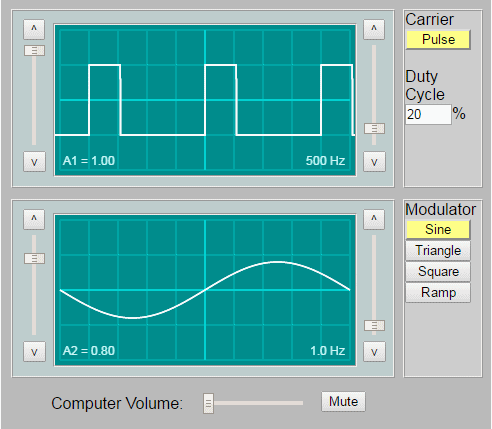Click the Duty Cycle percentage field
This screenshot has height=429, width=492.
coord(428,115)
